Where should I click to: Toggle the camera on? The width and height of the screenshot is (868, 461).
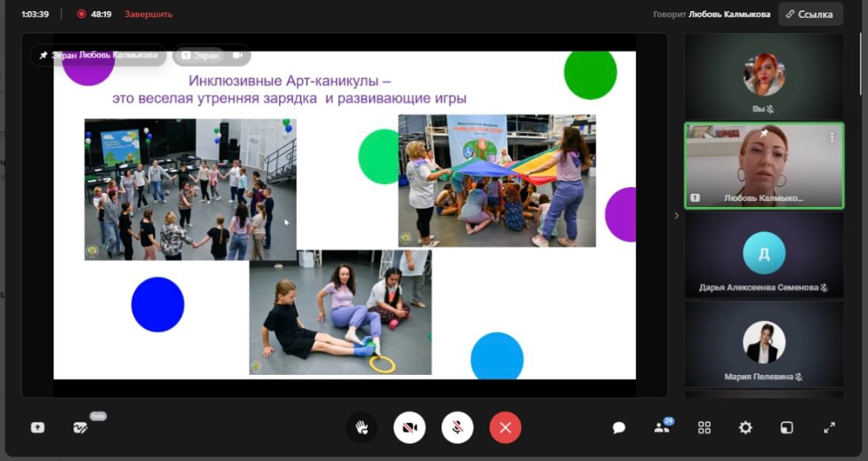point(410,428)
